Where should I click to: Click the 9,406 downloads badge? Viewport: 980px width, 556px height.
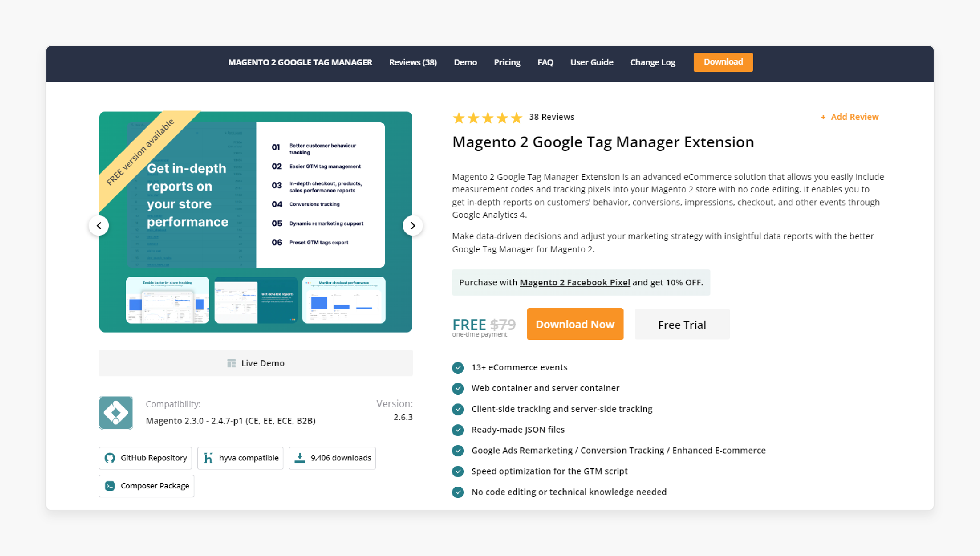tap(332, 458)
